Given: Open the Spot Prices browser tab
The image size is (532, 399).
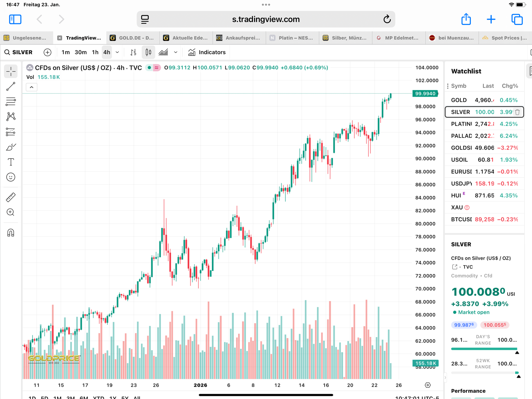Looking at the screenshot, I should click(x=505, y=38).
